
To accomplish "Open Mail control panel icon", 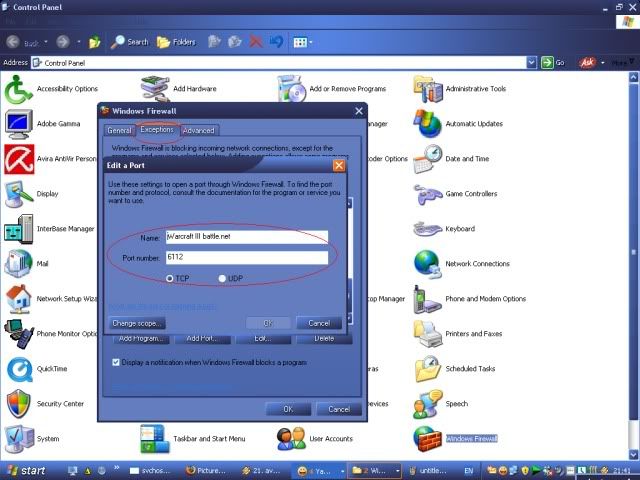I will [x=19, y=264].
